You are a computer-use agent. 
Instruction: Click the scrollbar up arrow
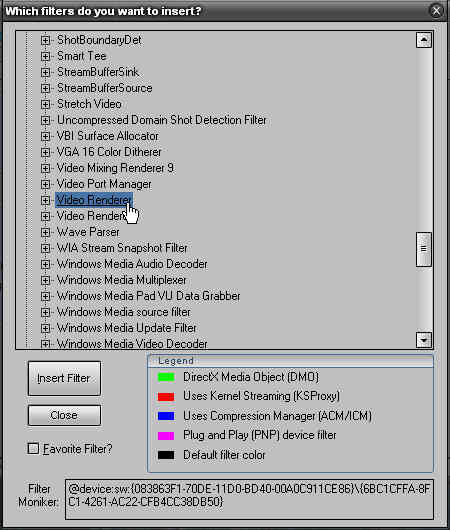(424, 40)
